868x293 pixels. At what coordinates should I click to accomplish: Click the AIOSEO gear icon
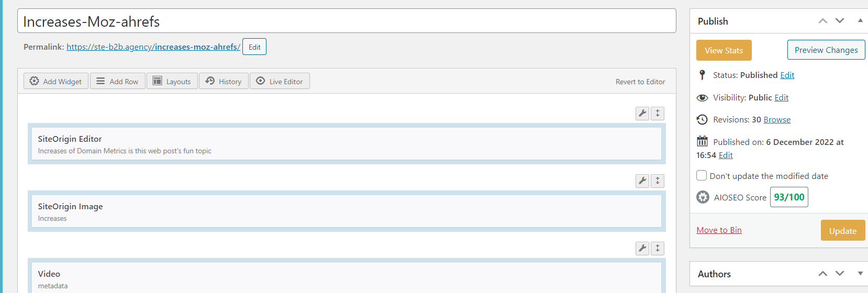tap(703, 197)
